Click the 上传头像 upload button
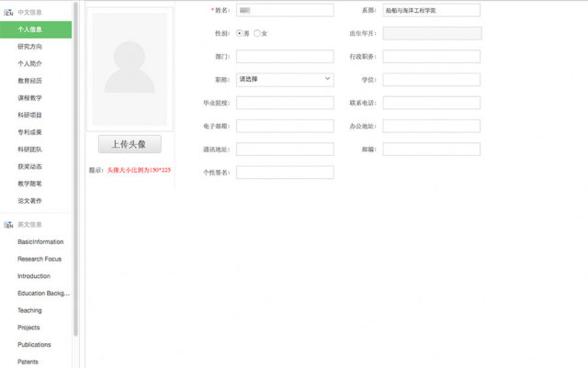 pos(130,144)
